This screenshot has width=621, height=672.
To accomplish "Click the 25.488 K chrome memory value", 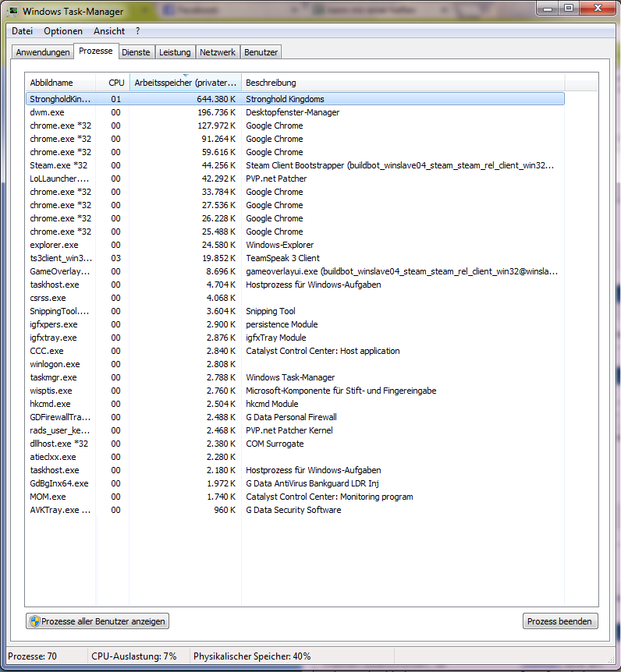I will pos(218,232).
